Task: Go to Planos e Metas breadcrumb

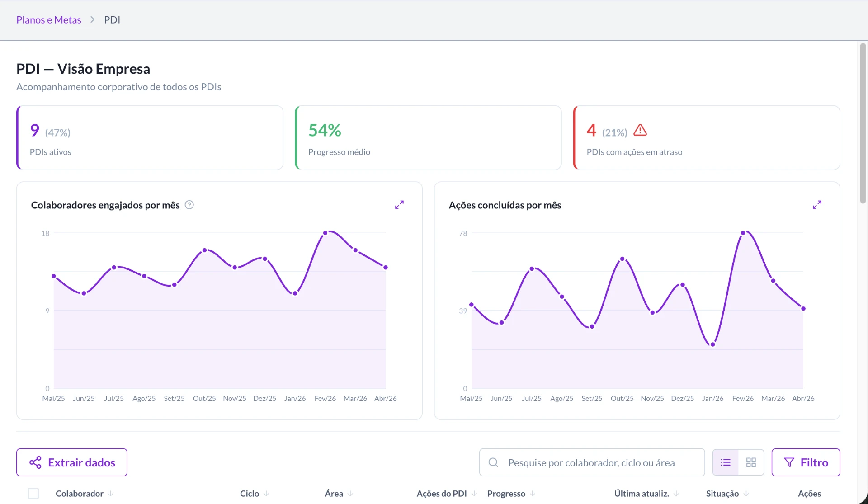Action: point(49,20)
